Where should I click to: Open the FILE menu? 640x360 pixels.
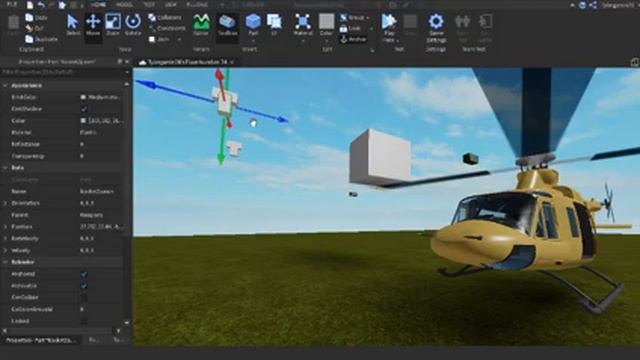12,4
